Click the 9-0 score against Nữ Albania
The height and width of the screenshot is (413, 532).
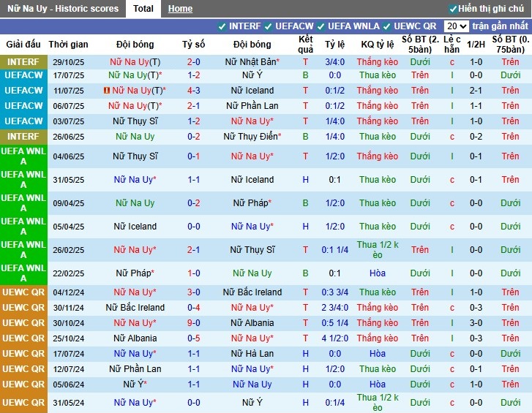[194, 323]
